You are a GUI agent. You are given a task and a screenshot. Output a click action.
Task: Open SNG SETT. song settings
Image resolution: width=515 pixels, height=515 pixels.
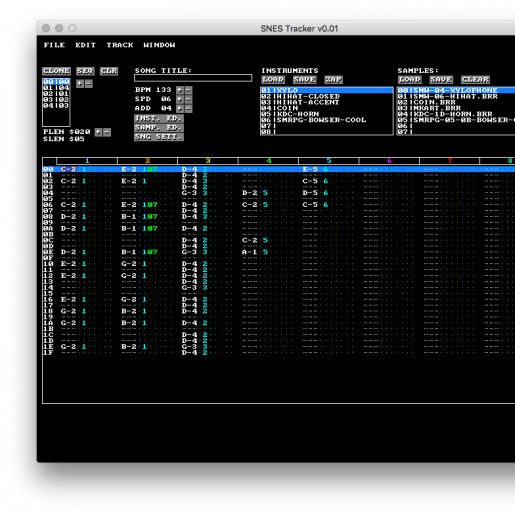point(159,137)
